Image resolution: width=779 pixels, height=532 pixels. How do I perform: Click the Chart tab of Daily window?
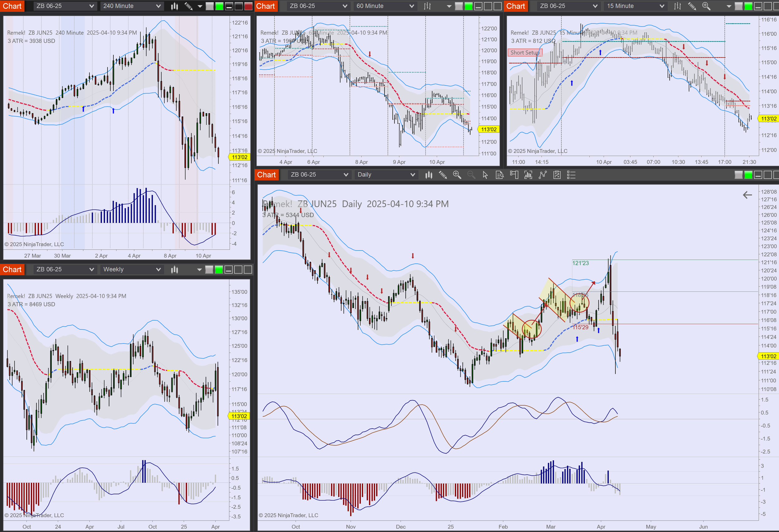tap(266, 174)
